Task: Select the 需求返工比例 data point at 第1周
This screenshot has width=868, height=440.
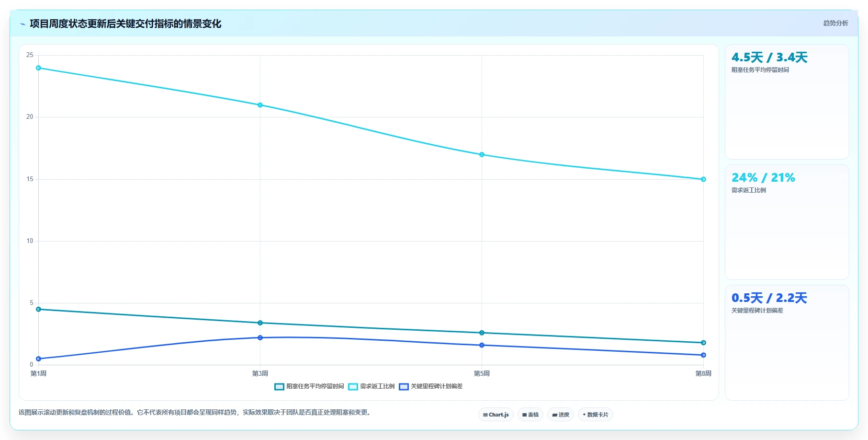Action: (x=39, y=68)
